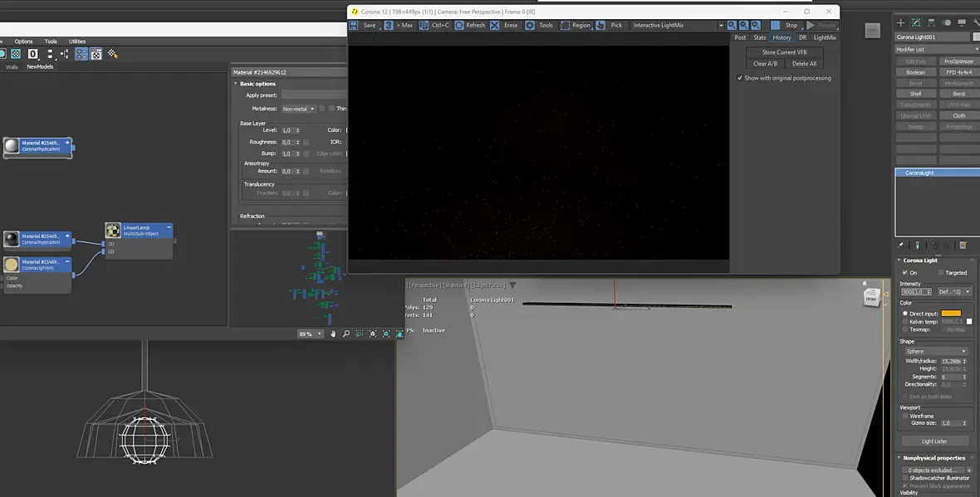980x497 pixels.
Task: Click zoom region tool in material editor
Action: click(360, 334)
